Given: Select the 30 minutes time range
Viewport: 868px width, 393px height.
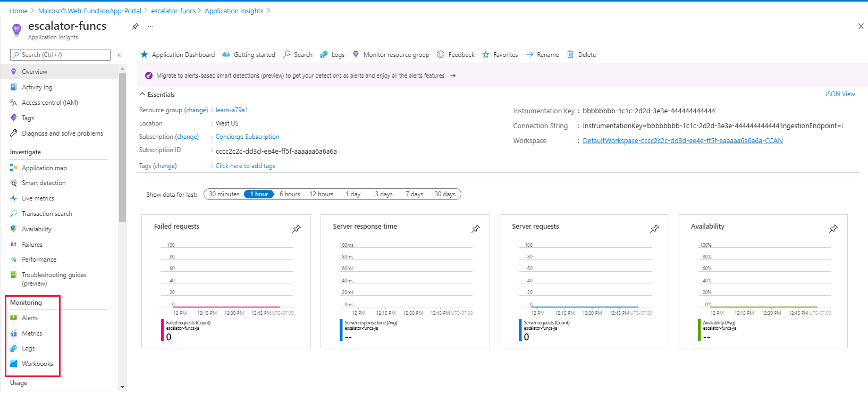Looking at the screenshot, I should (x=224, y=194).
